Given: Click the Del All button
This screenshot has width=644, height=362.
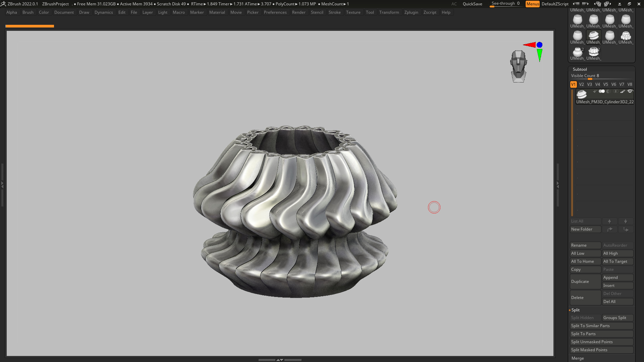Looking at the screenshot, I should click(618, 302).
